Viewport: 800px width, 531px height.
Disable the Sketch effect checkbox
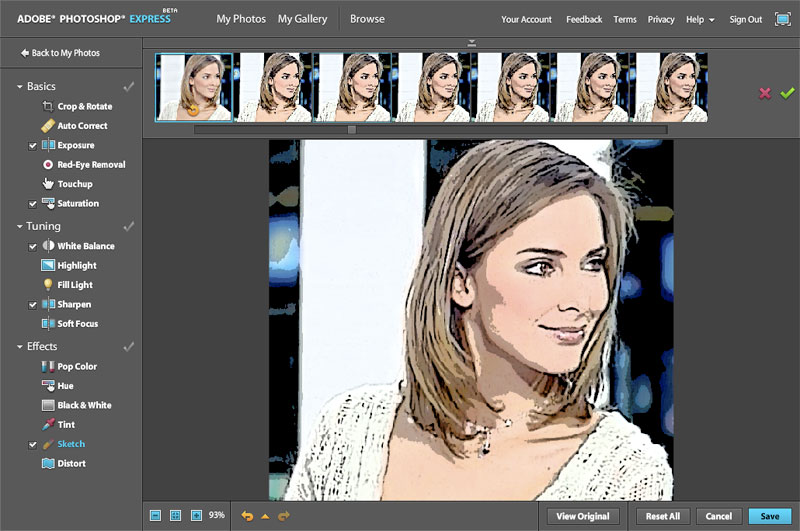pyautogui.click(x=33, y=444)
